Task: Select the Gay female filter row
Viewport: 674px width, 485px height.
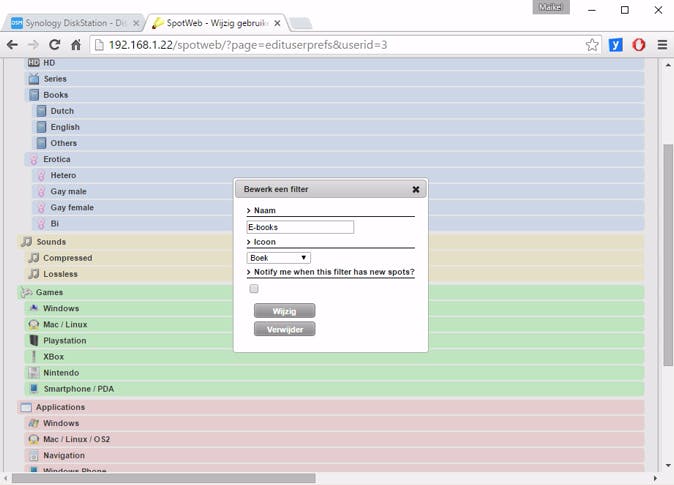Action: (x=338, y=208)
